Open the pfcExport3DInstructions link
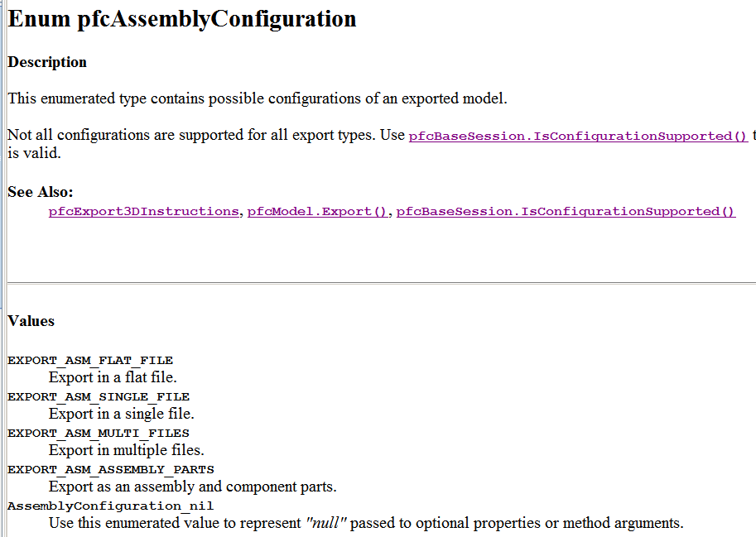756x537 pixels. pos(144,212)
